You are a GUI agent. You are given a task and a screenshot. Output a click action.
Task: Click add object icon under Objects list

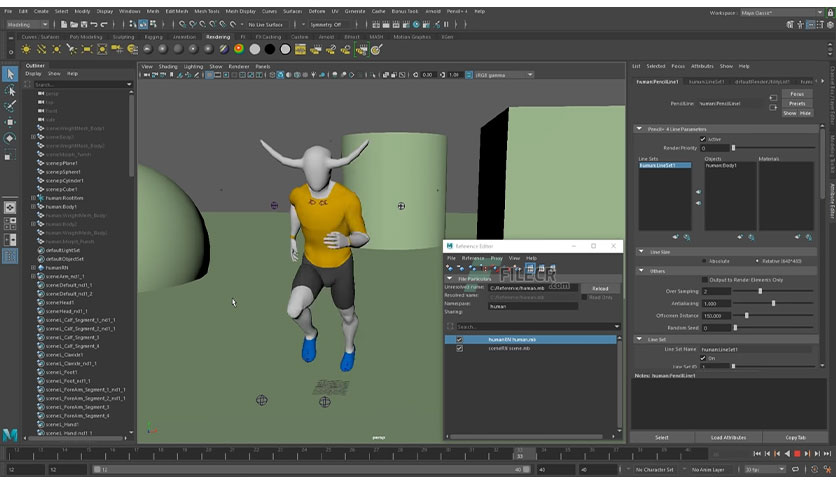pyautogui.click(x=740, y=237)
